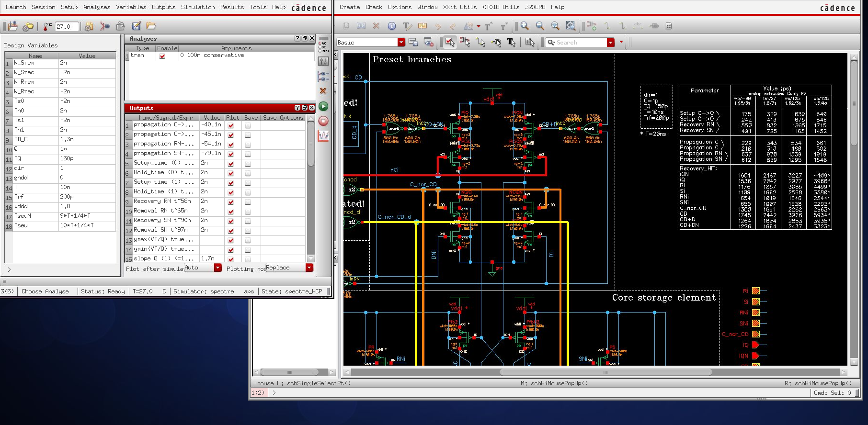This screenshot has height=425, width=868.
Task: Click the Create Wire Name abc icon
Action: click(x=638, y=26)
